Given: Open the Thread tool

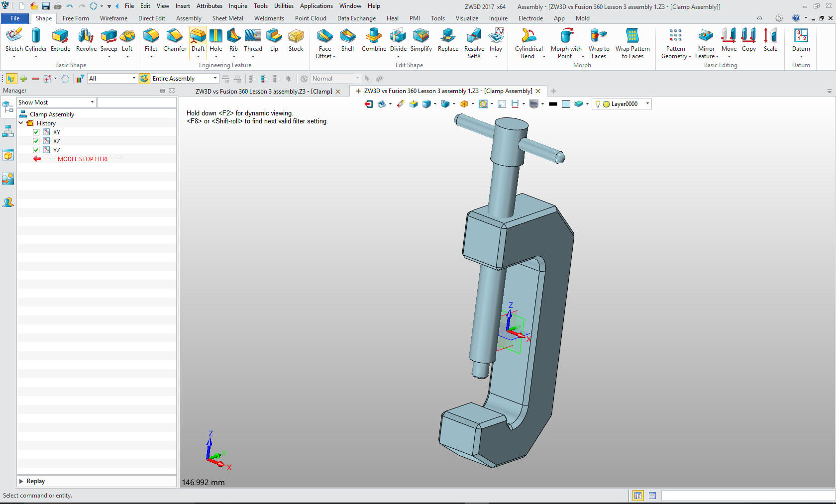Looking at the screenshot, I should tap(253, 40).
